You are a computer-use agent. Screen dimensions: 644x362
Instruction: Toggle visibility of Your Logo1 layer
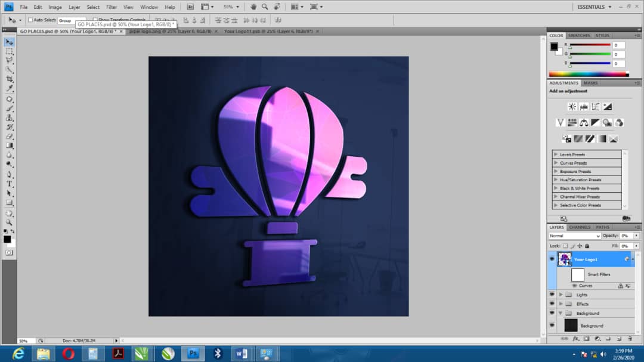click(x=552, y=259)
